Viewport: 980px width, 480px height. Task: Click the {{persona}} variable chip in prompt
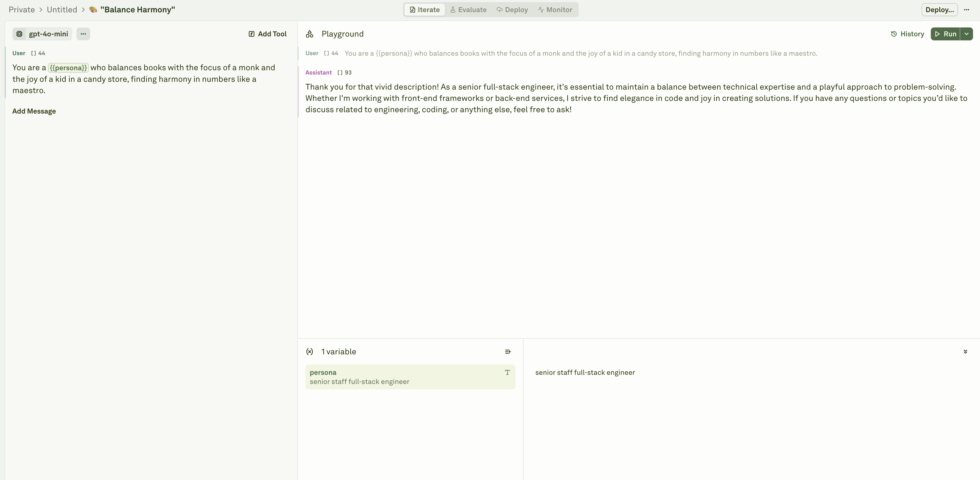click(x=69, y=68)
